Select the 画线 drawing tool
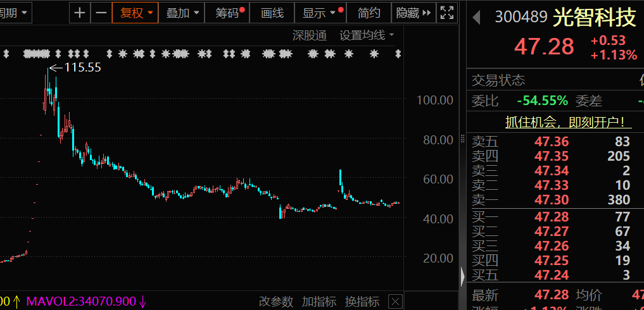Viewport: 644px width, 310px height. 272,13
